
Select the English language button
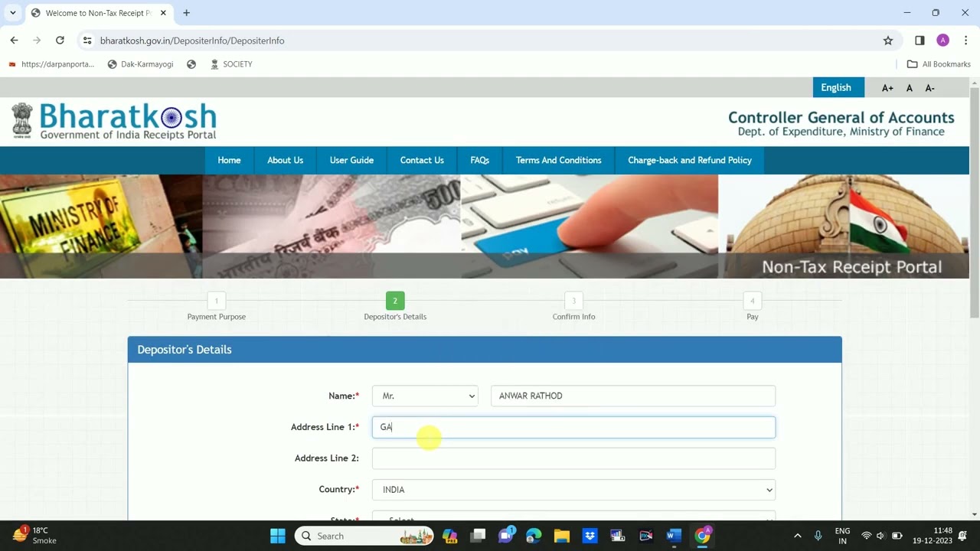(x=838, y=87)
